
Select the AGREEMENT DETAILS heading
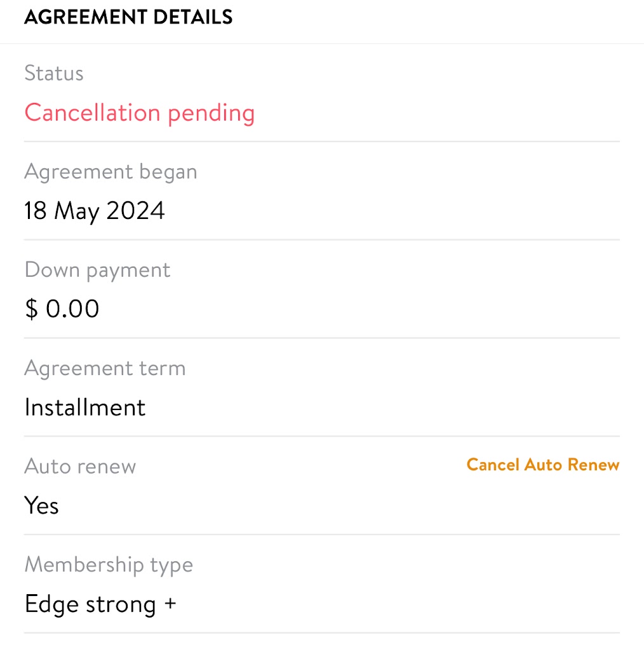tap(128, 17)
